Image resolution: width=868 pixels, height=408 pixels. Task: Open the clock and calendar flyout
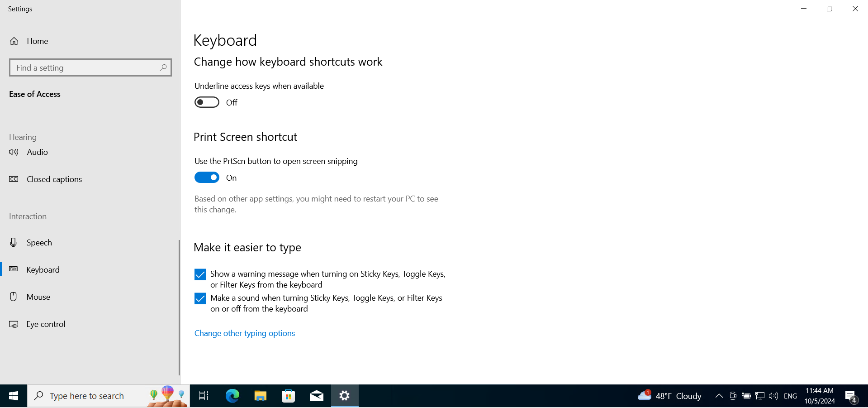tap(820, 396)
